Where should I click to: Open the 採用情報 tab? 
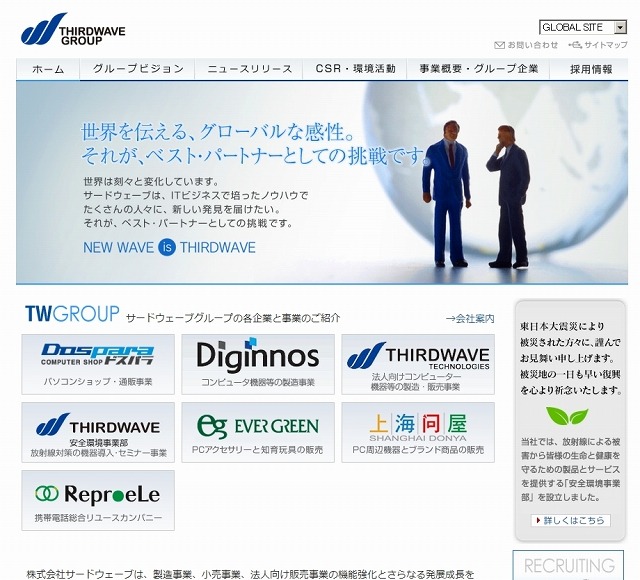click(x=590, y=69)
